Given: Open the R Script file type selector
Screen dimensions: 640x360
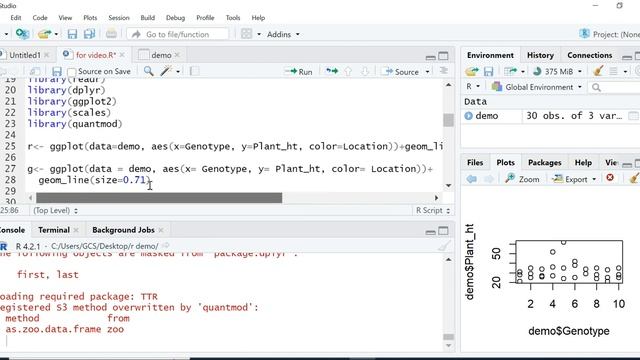Looking at the screenshot, I should coord(433,211).
